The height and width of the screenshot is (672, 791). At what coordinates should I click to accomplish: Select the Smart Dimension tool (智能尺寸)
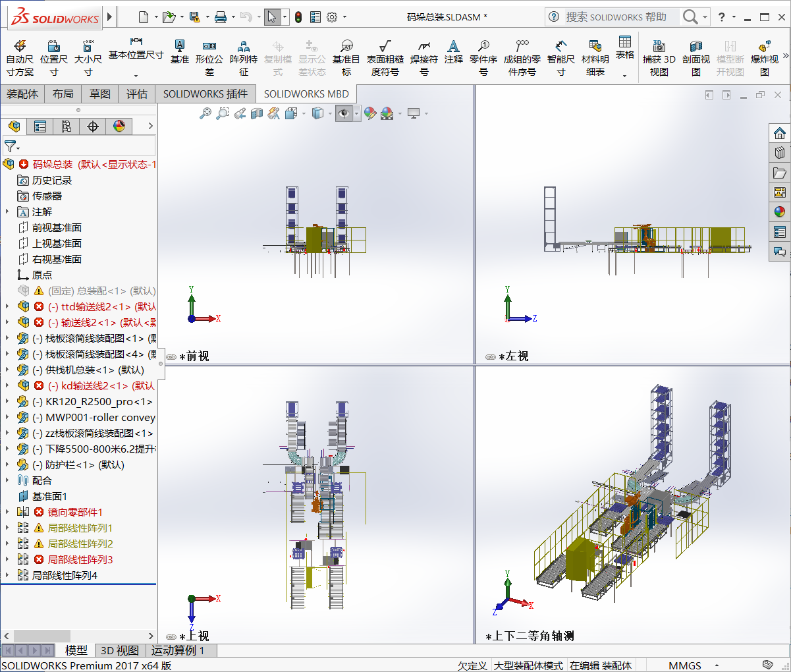coord(561,57)
